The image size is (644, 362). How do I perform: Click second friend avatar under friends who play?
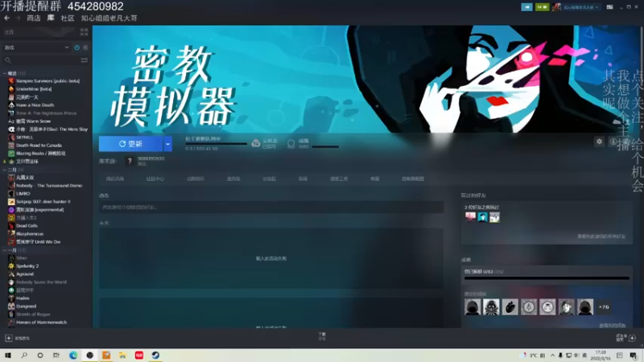point(482,217)
